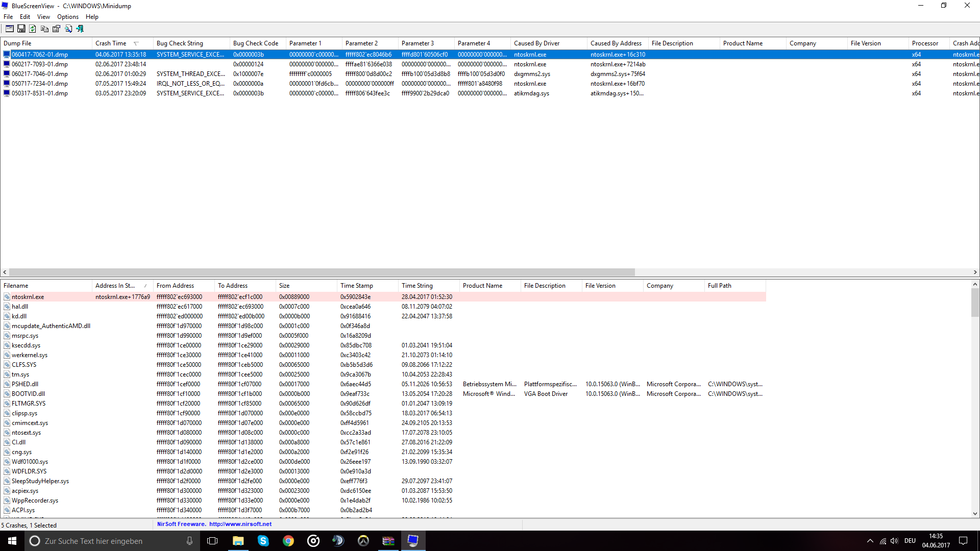
Task: Open the Advanced Options toolbar icon
Action: coord(10,29)
